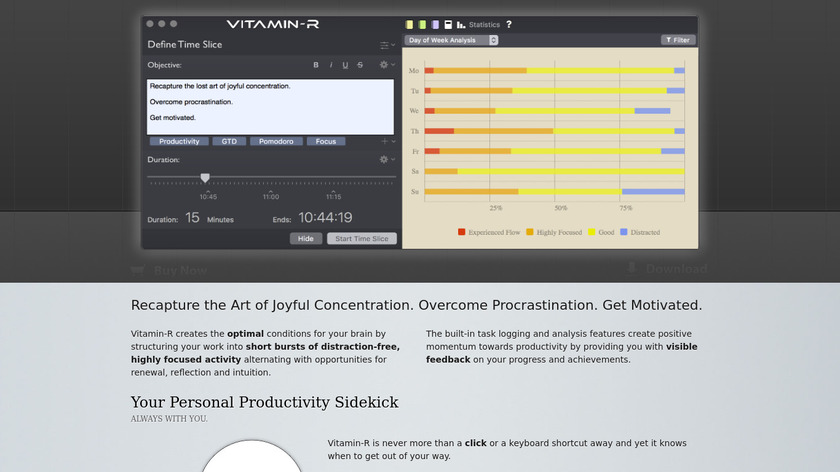
Task: Click the Download link
Action: (676, 268)
